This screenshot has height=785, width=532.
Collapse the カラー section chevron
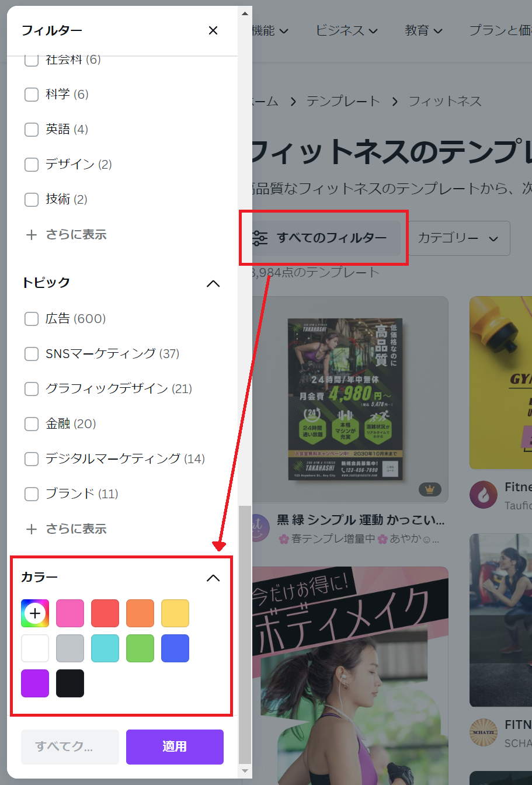[213, 578]
